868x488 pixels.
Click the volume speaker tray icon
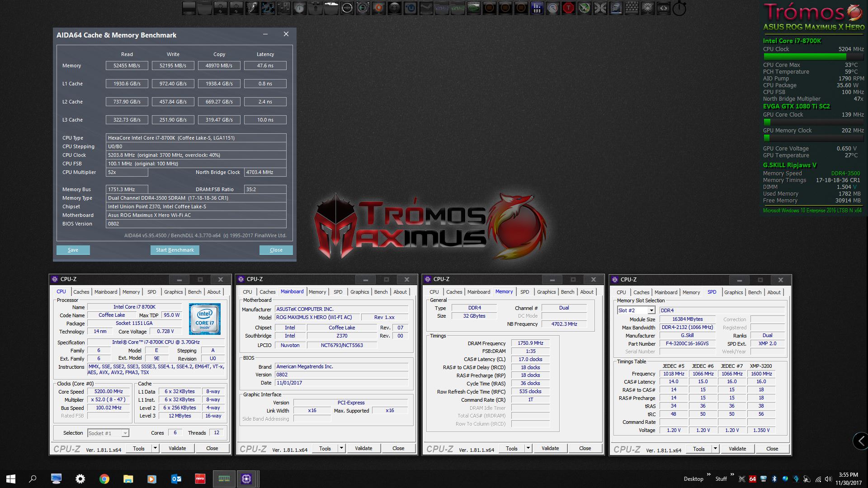828,479
